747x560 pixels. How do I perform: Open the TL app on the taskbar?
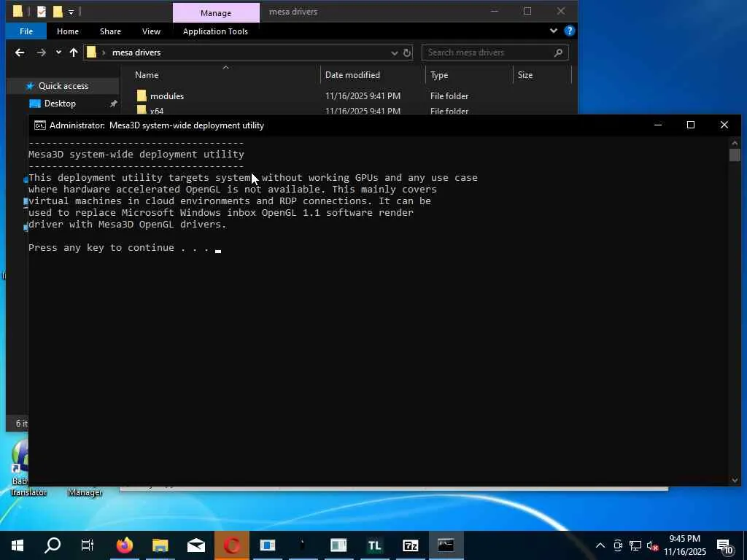pos(374,545)
